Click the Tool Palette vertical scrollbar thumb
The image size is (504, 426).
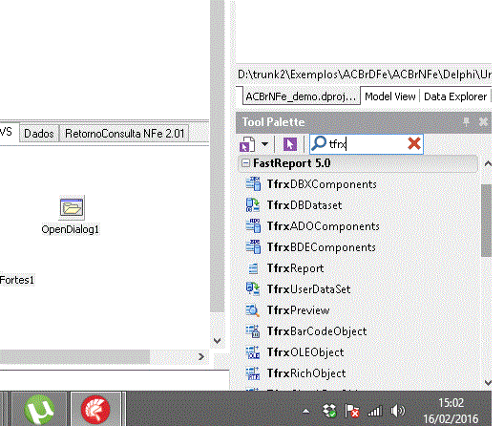pos(486,221)
